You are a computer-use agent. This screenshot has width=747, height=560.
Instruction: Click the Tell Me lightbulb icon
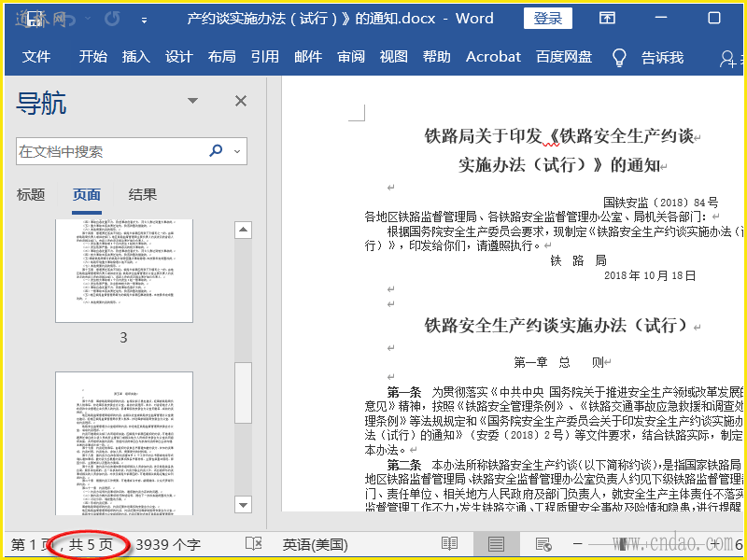[x=618, y=57]
